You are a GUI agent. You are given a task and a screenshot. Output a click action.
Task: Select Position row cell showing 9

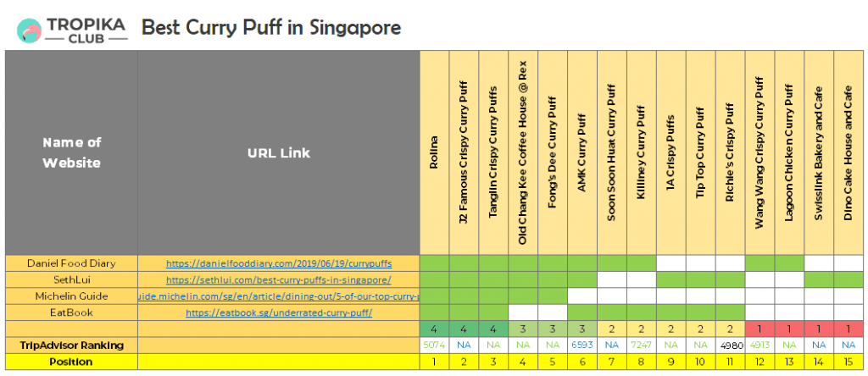[671, 362]
